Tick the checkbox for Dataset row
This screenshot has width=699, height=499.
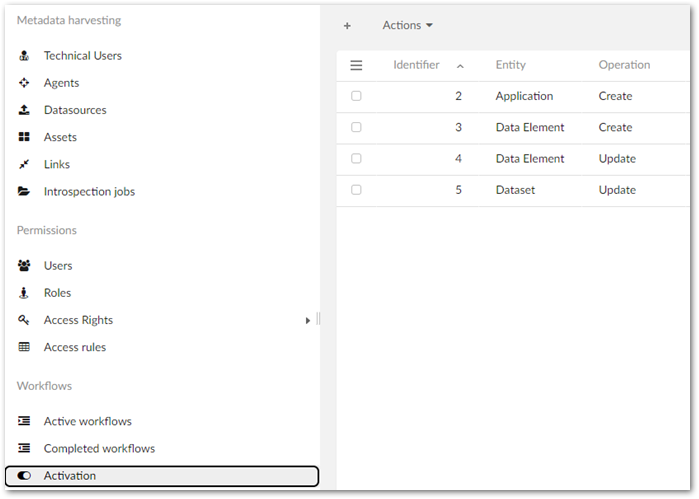point(356,190)
